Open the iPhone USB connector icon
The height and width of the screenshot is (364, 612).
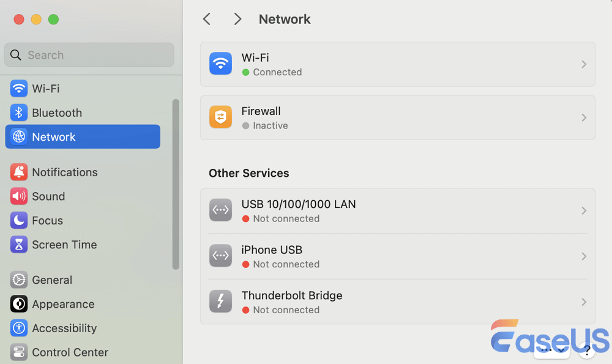click(x=220, y=256)
